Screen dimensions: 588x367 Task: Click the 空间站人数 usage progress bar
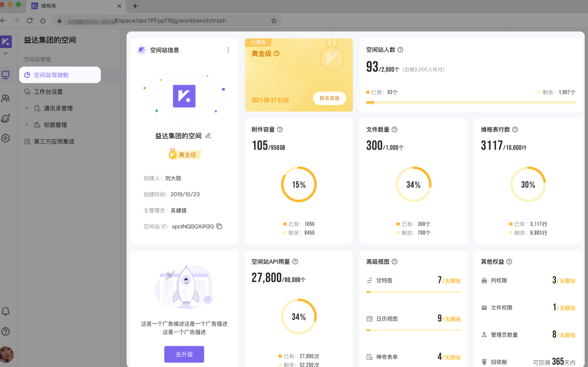pyautogui.click(x=470, y=102)
